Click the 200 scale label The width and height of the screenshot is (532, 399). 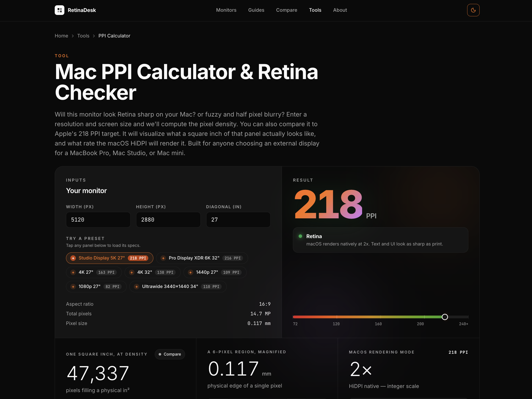pos(420,324)
